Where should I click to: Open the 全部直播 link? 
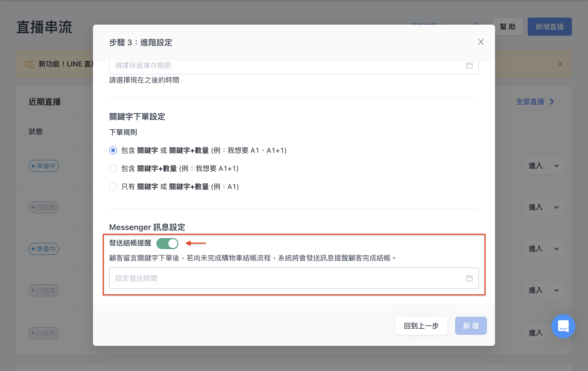click(x=530, y=102)
